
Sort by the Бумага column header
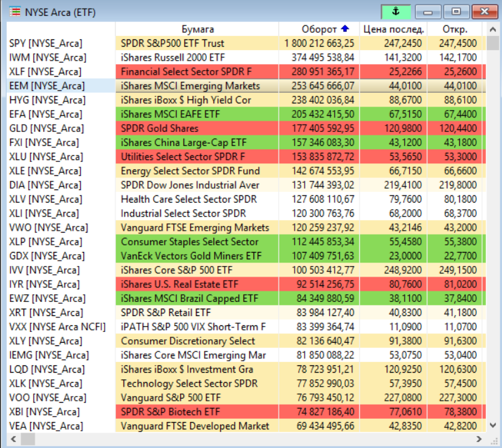tap(197, 29)
